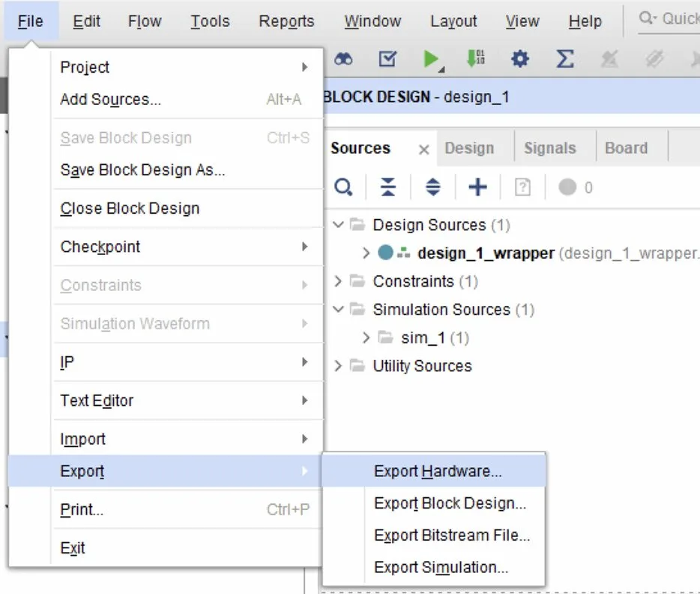Close the Sources tab with the X
Screen dimensions: 700x594
[423, 149]
